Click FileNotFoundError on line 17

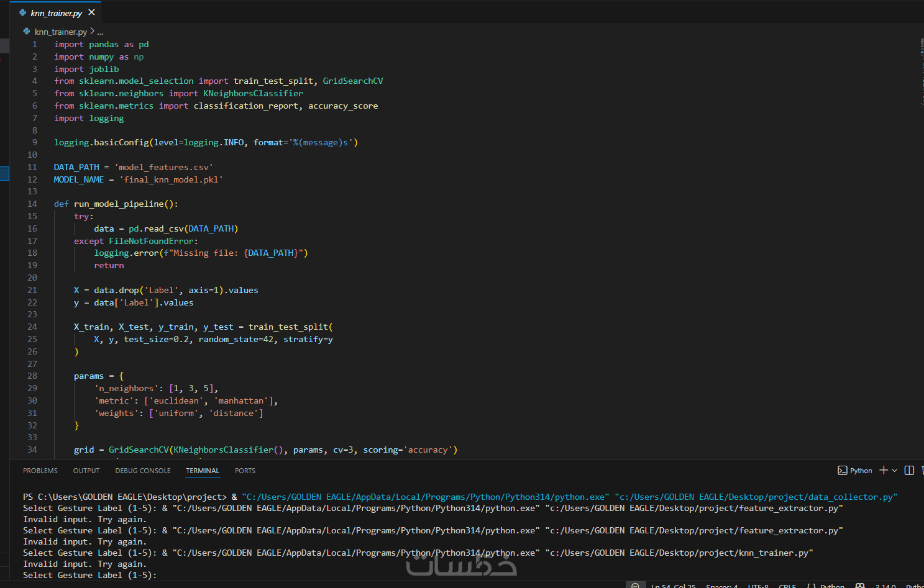click(151, 241)
